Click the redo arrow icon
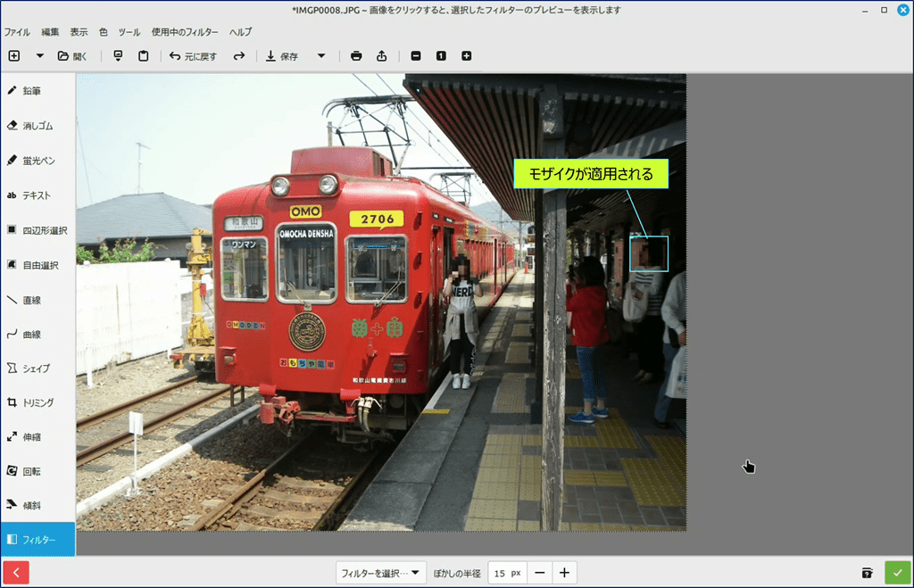The image size is (914, 588). coord(239,56)
